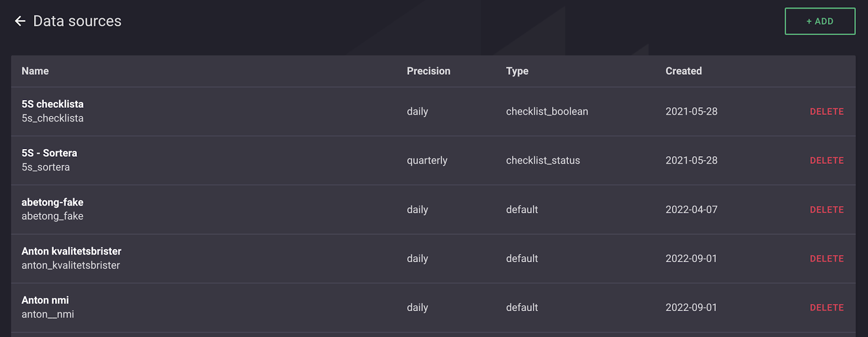
Task: Sort the table by the Precision column
Action: click(429, 71)
